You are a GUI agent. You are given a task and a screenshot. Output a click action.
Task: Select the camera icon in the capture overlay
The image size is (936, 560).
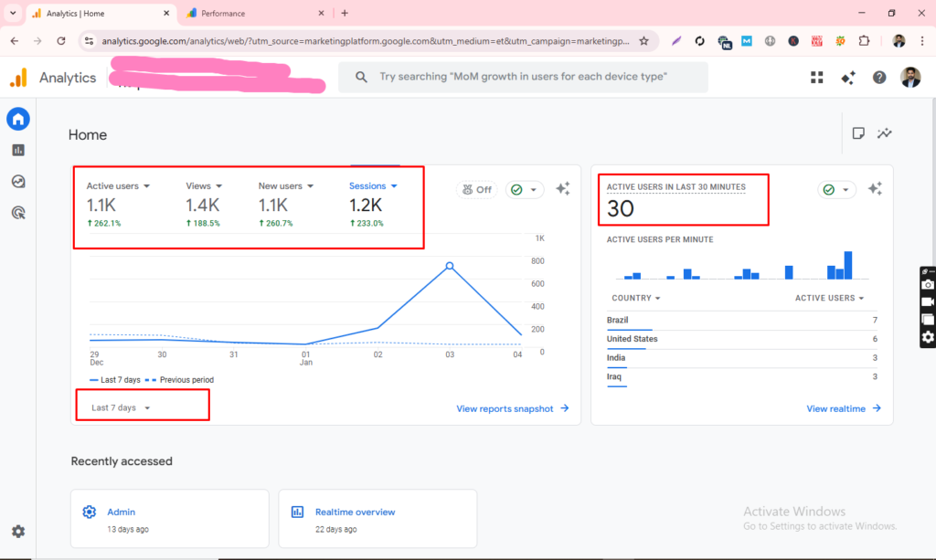tap(927, 285)
